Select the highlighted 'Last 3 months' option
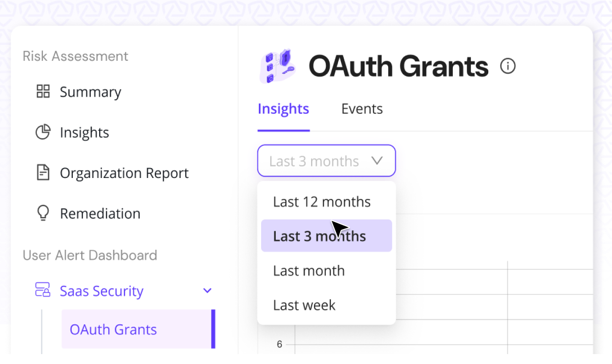612x364 pixels. click(x=319, y=236)
